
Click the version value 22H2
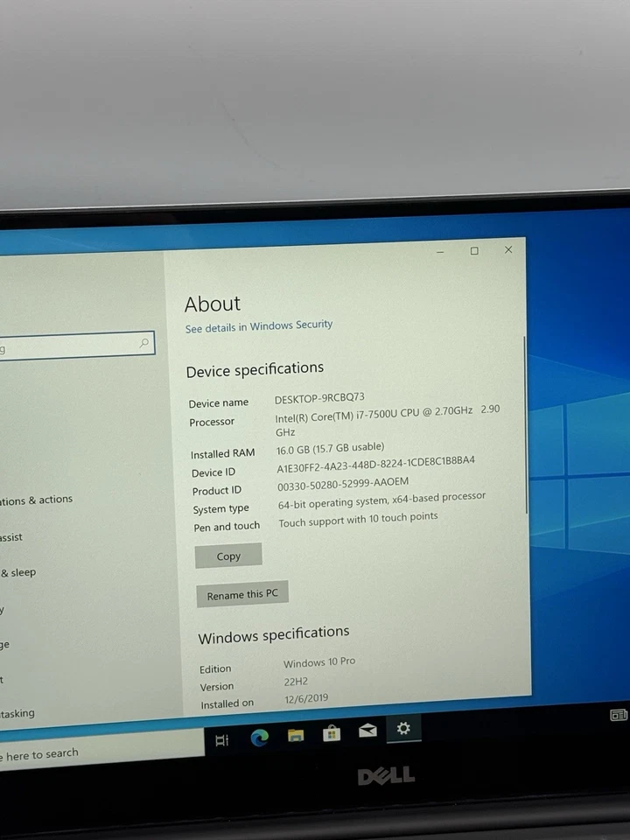pyautogui.click(x=296, y=682)
